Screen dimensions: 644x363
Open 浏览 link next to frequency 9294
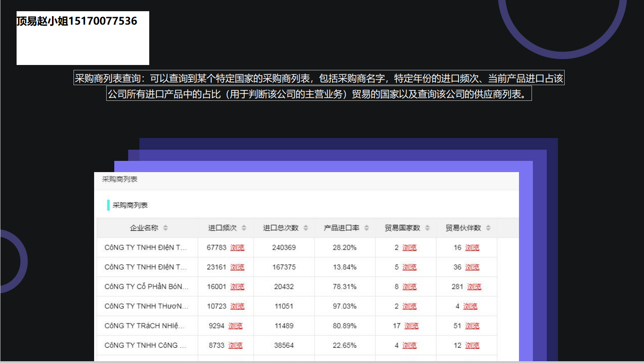[x=235, y=326]
